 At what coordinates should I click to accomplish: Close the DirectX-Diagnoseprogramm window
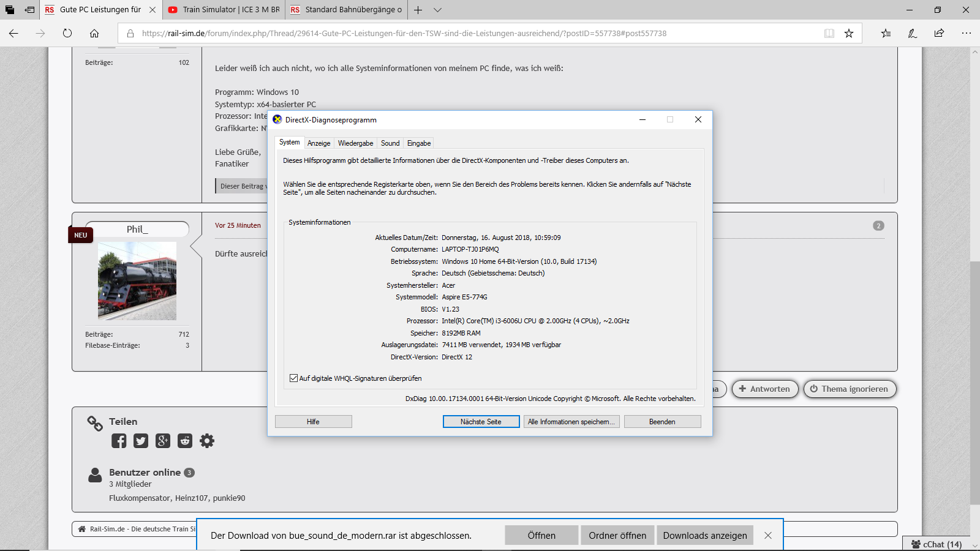(x=698, y=119)
